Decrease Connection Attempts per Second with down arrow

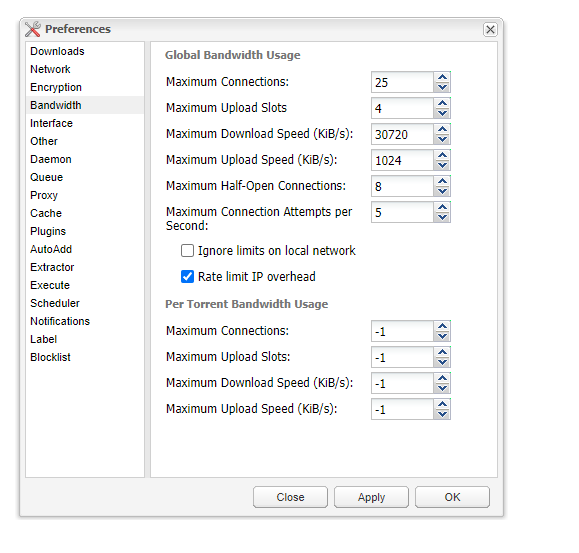click(442, 217)
